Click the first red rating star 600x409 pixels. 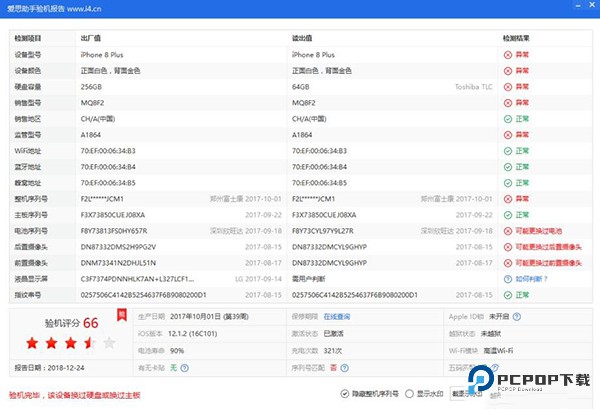[x=32, y=343]
